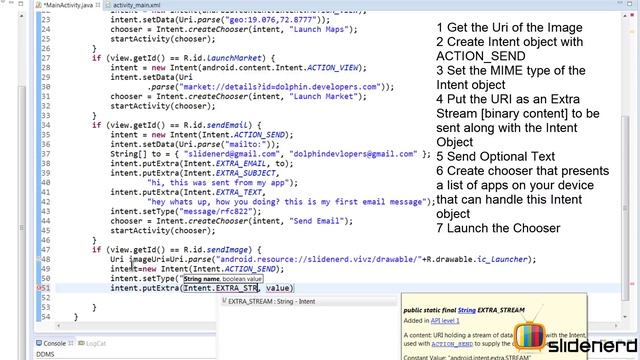Click 'ACTION_SEND' constant on line 49
The height and width of the screenshot is (360, 640).
coord(250,269)
